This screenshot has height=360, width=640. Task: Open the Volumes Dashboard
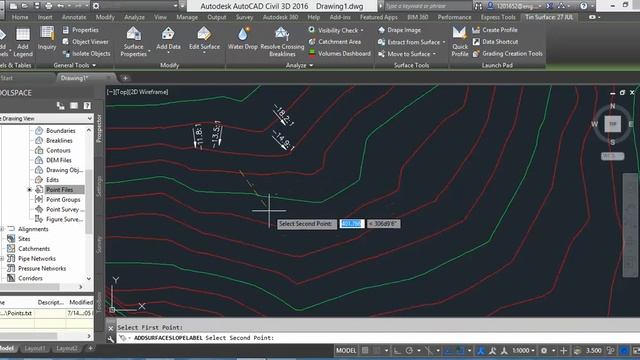340,53
